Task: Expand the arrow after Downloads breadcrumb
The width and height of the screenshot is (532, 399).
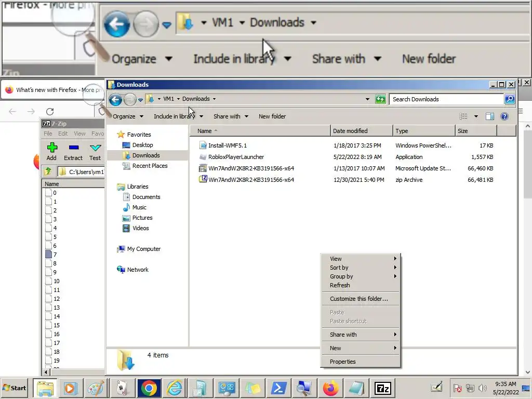Action: pos(214,99)
